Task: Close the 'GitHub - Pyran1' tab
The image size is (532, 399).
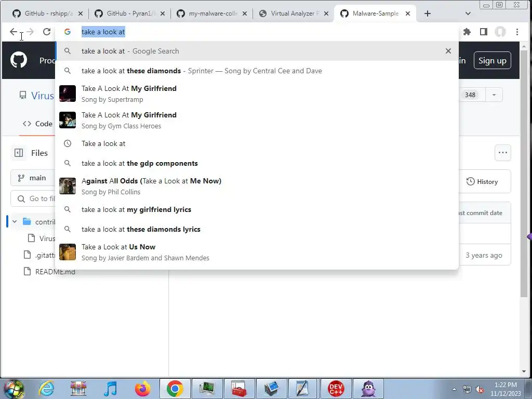Action: pyautogui.click(x=163, y=14)
